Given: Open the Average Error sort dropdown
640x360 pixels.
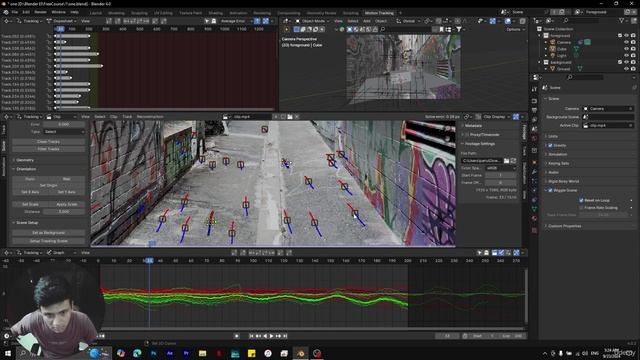Looking at the screenshot, I should (236, 21).
